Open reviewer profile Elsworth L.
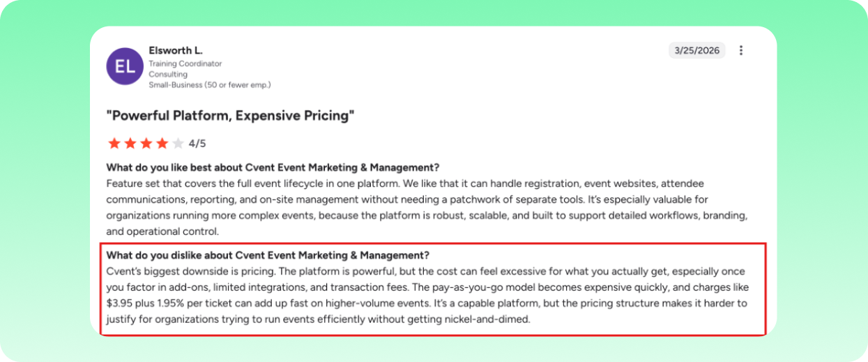The width and height of the screenshot is (868, 362). (176, 51)
